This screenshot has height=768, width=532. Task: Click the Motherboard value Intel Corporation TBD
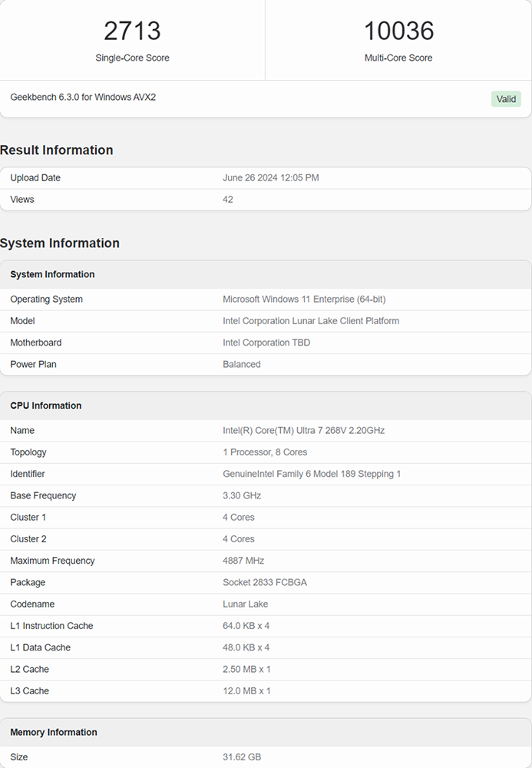[266, 343]
